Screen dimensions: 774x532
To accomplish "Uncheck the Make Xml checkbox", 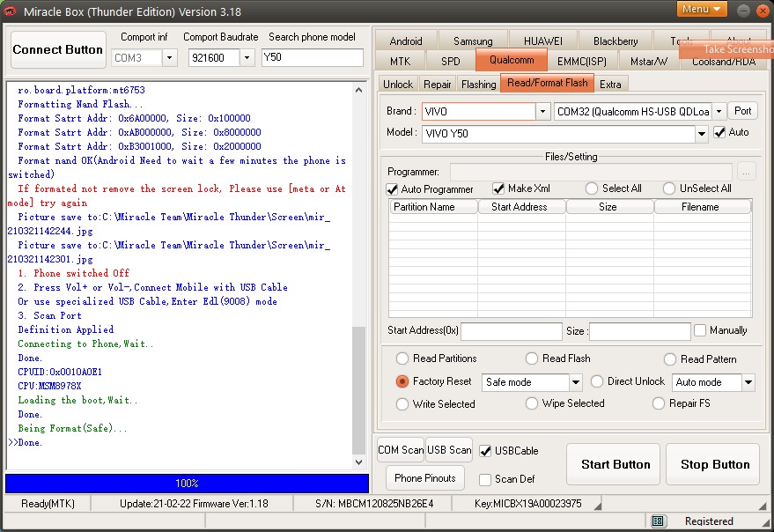I will coord(498,189).
